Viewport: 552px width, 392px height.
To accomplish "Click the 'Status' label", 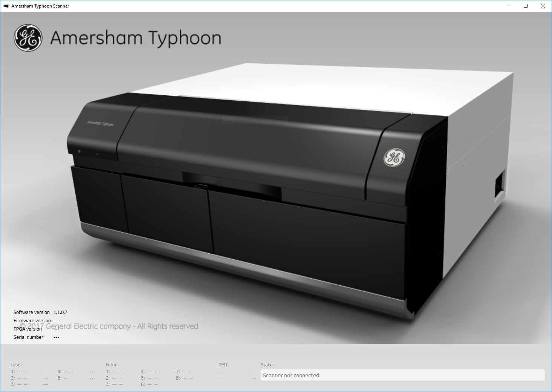I will click(268, 365).
